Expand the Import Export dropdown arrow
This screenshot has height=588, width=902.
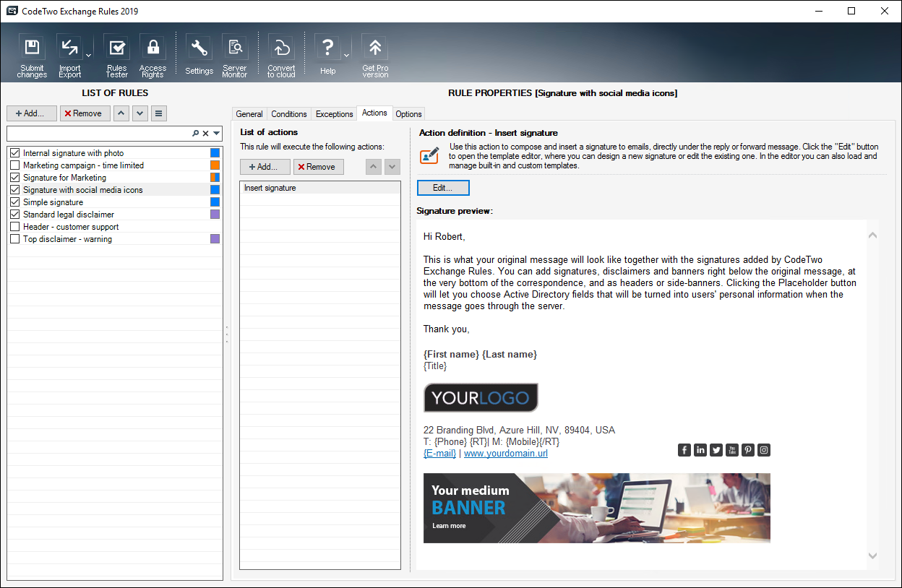(x=88, y=56)
